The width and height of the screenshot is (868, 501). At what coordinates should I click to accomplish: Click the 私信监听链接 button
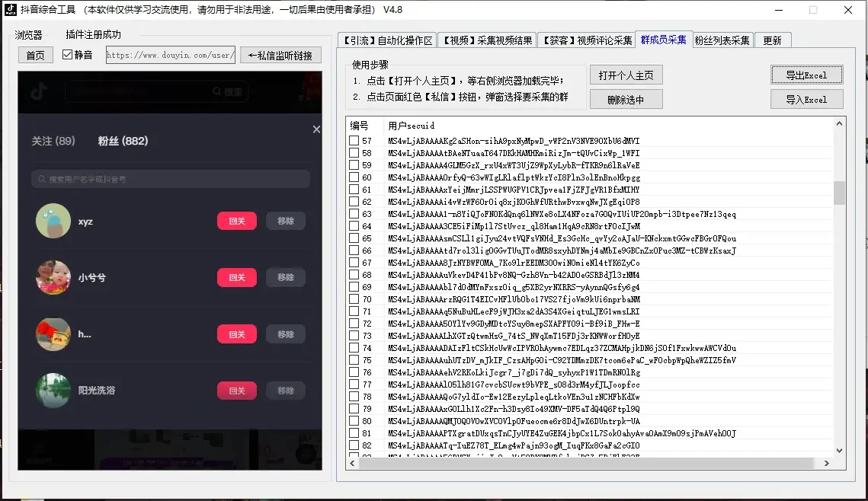pos(280,56)
